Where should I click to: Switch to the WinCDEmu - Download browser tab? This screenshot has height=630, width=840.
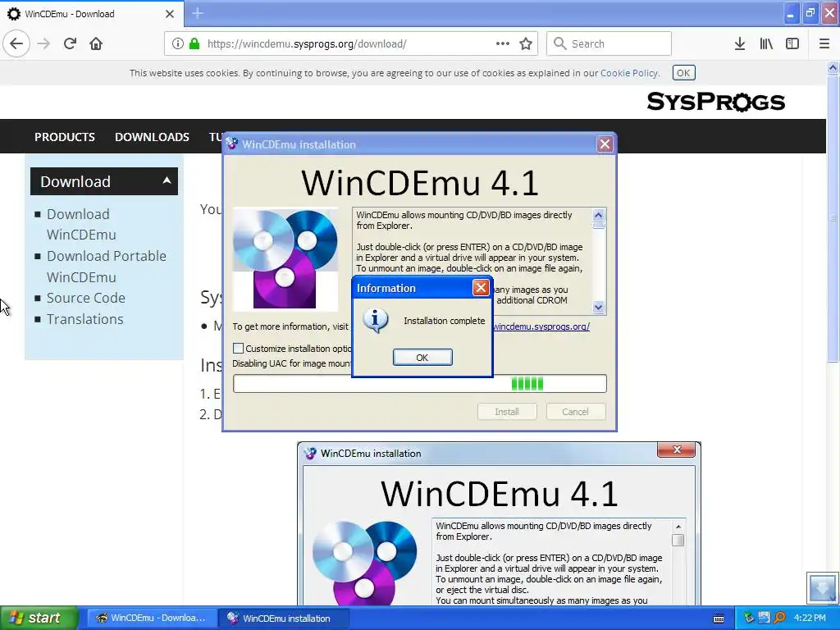pos(91,14)
